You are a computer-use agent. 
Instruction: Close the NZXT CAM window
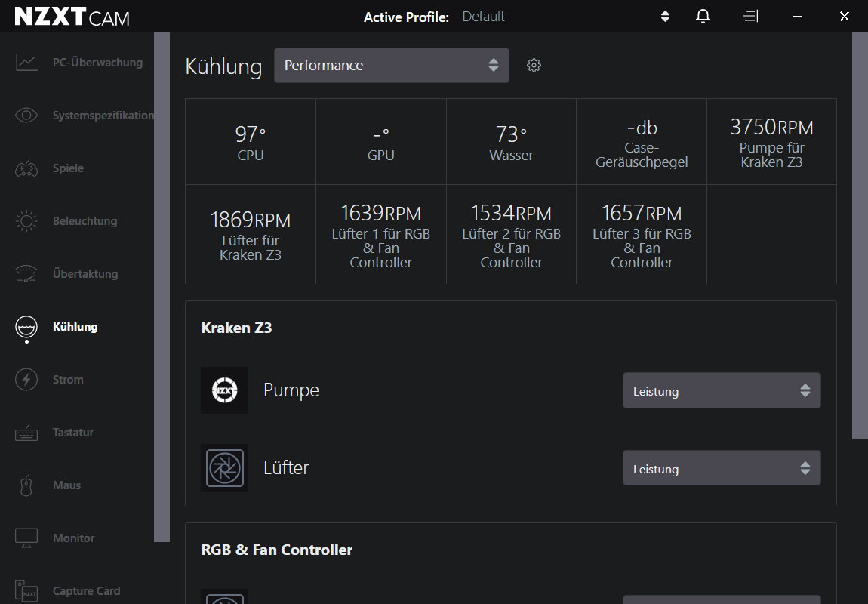844,16
